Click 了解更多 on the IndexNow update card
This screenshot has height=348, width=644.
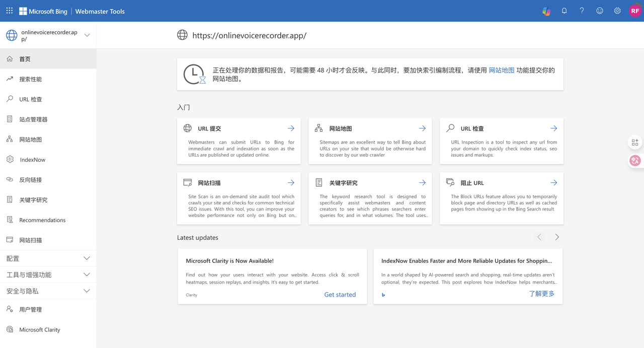point(541,294)
